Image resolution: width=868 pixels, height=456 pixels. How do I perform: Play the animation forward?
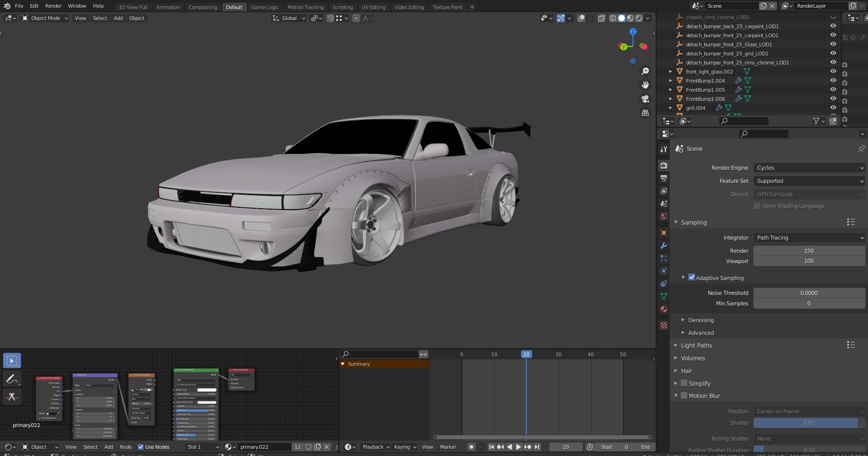(x=519, y=447)
